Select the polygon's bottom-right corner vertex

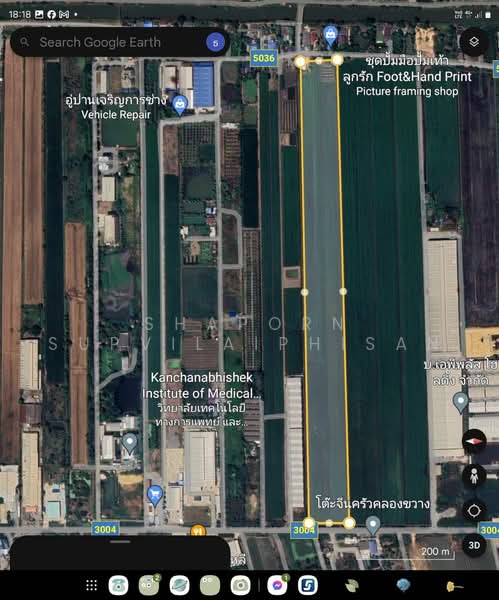[x=349, y=523]
